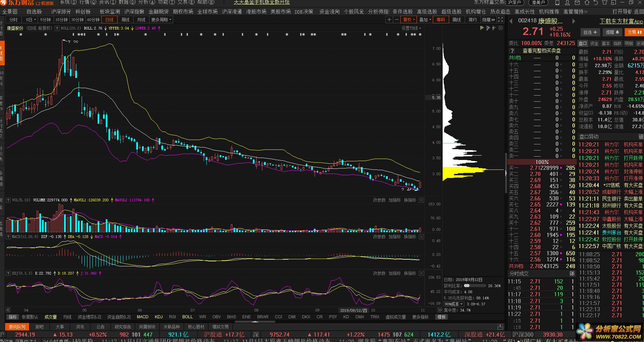644x342 pixels.
Task: Open the mobile phone icon in title bar
Action: tap(558, 2)
